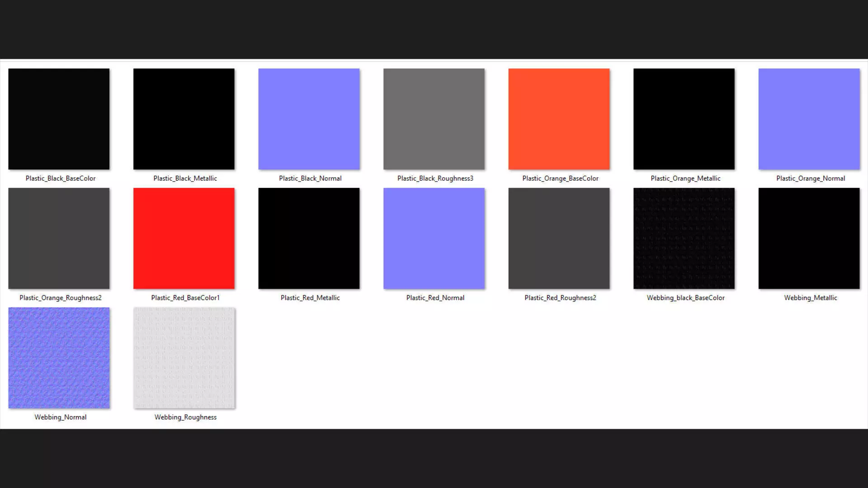The image size is (868, 488).
Task: Click the Webbing_black_BaseColor file name label
Action: (x=685, y=298)
